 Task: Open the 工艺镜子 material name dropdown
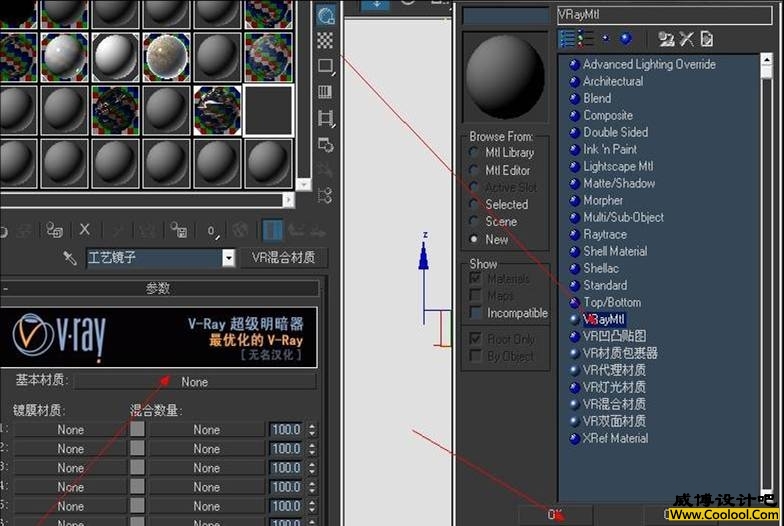(x=229, y=258)
